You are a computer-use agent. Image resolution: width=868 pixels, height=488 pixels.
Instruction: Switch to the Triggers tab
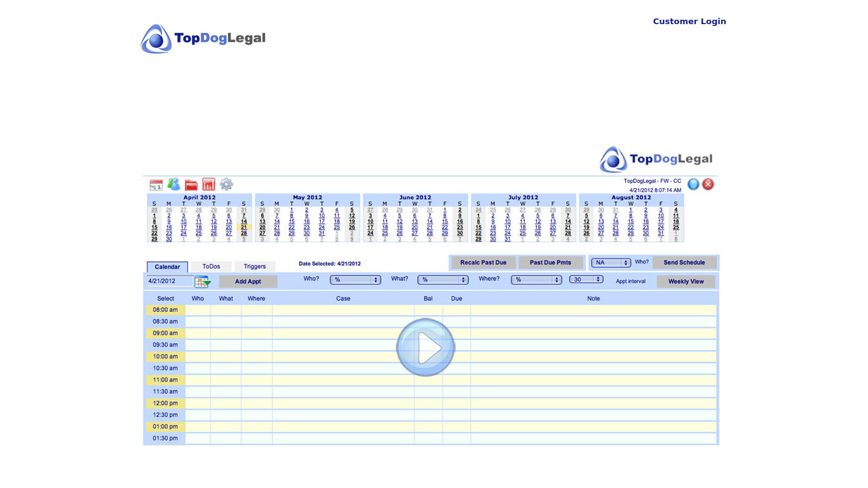(x=255, y=267)
